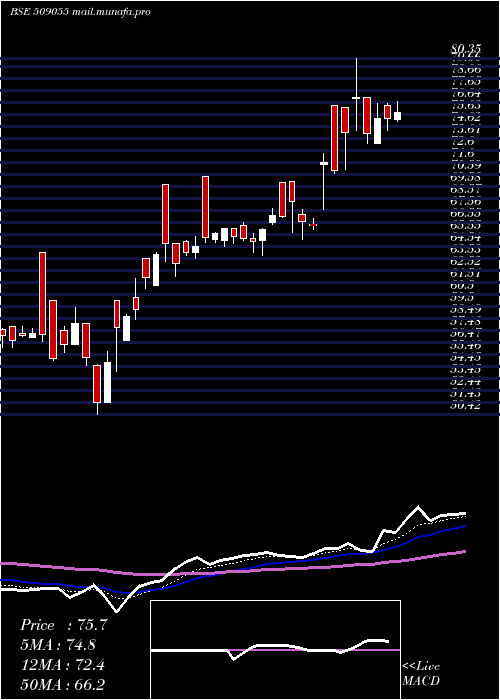The image size is (500, 700).
Task: Click the 72.6 price axis label
Action: (x=463, y=142)
